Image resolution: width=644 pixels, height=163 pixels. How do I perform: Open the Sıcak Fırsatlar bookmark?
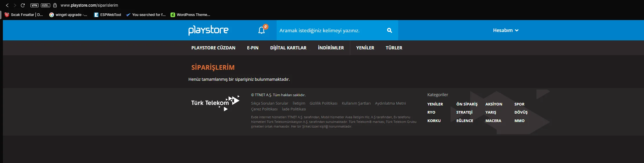click(x=24, y=15)
